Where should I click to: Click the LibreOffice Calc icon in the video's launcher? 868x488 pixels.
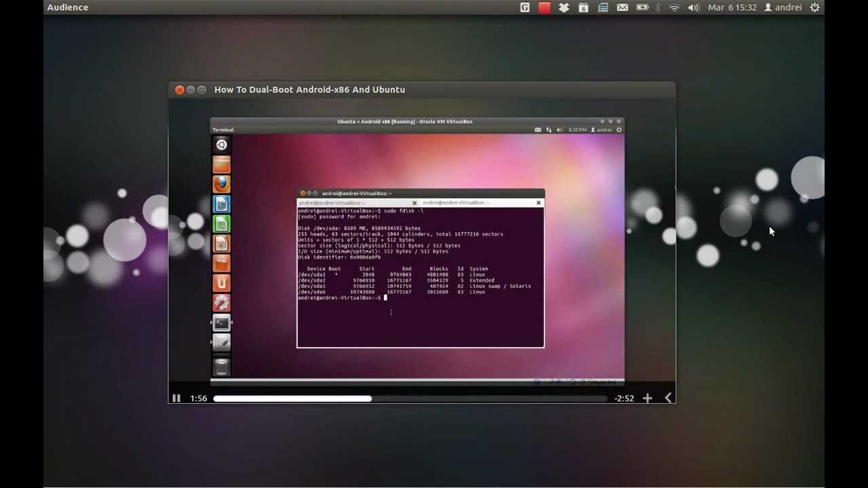(x=222, y=224)
